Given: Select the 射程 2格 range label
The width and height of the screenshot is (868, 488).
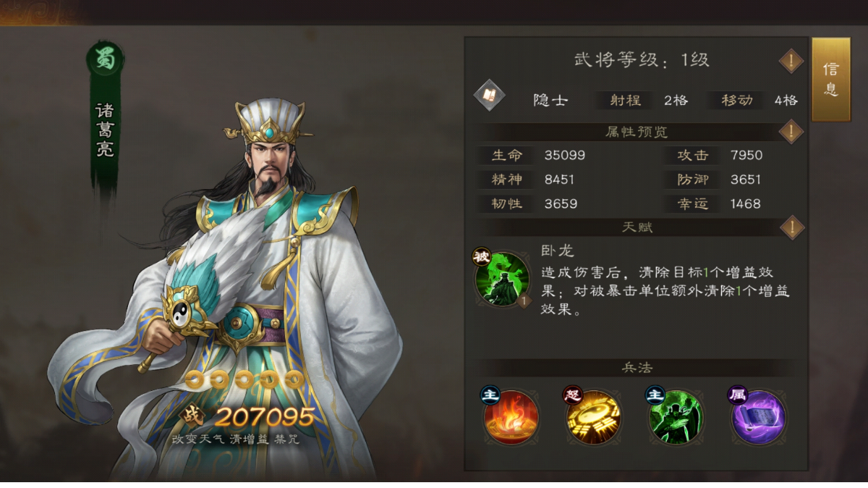Looking at the screenshot, I should point(644,100).
